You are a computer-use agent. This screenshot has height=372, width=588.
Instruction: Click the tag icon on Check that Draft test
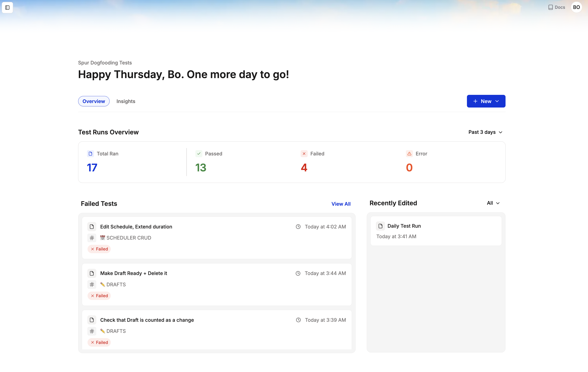pos(92,331)
